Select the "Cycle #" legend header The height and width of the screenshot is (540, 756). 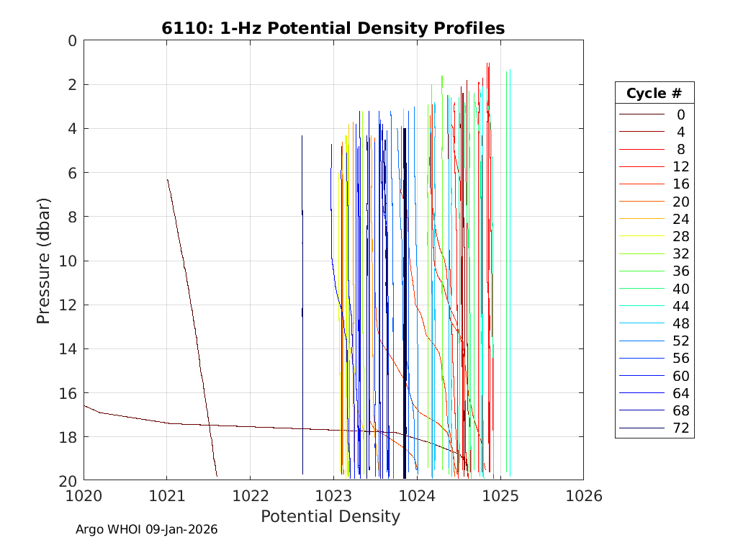(x=654, y=93)
